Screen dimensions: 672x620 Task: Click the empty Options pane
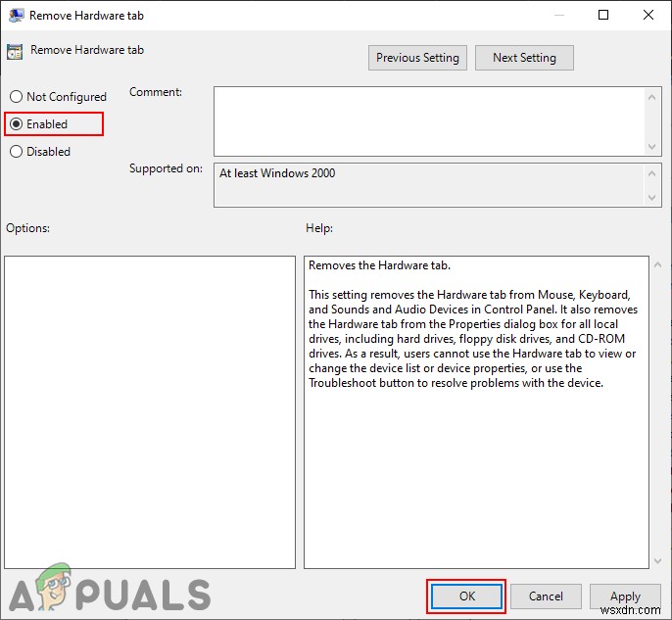tap(150, 412)
